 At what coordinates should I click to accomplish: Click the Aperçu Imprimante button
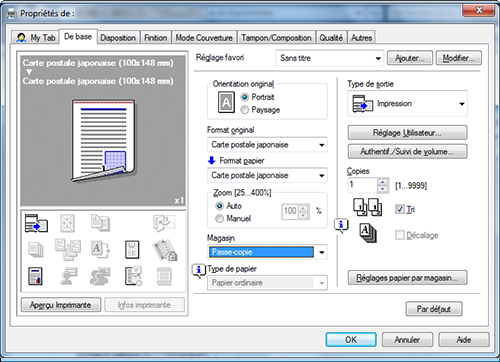(x=61, y=305)
